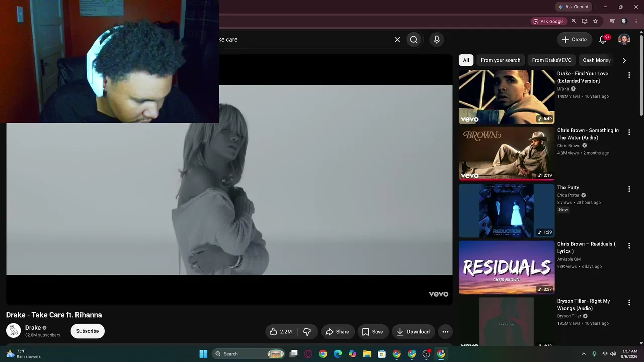Select the From your search chip
The width and height of the screenshot is (644, 362).
[x=500, y=60]
